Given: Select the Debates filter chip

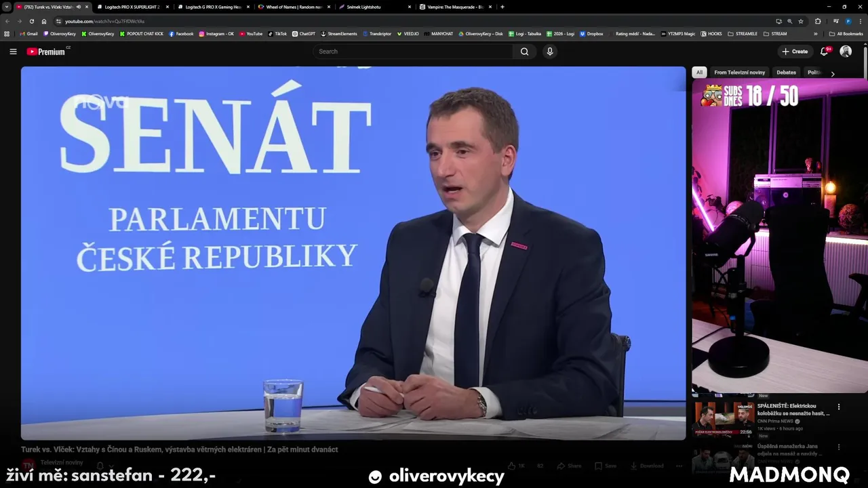Looking at the screenshot, I should click(786, 73).
